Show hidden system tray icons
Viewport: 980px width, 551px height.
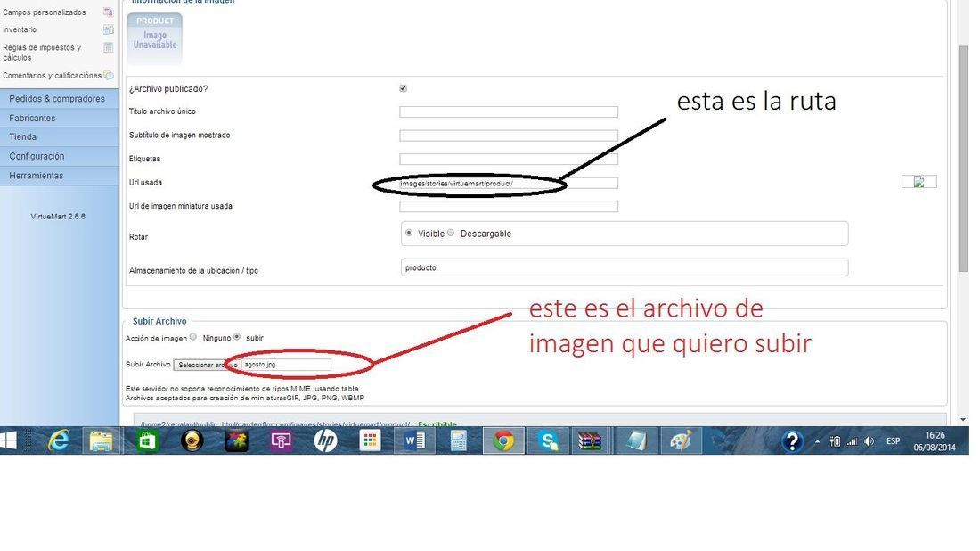click(818, 441)
